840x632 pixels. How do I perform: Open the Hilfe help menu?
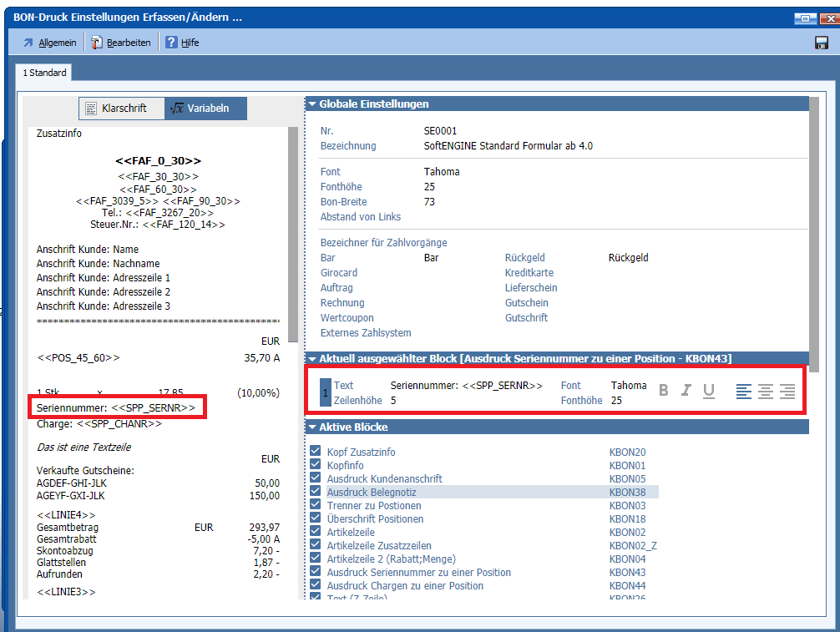(x=182, y=43)
